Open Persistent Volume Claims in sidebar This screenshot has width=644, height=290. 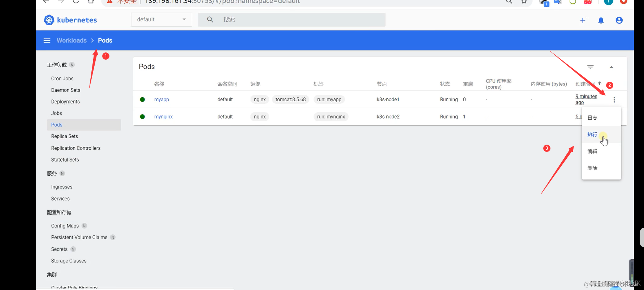(x=79, y=237)
